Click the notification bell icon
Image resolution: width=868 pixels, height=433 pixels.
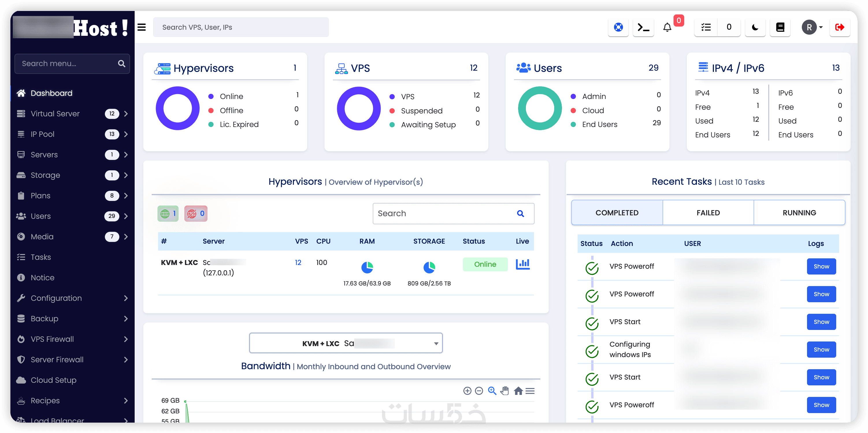click(x=667, y=27)
